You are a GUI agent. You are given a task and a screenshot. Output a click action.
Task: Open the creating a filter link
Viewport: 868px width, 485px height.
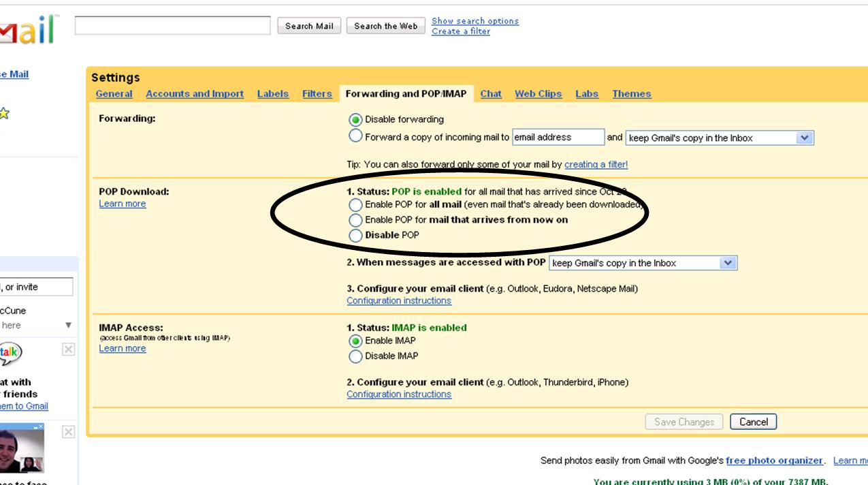click(596, 164)
